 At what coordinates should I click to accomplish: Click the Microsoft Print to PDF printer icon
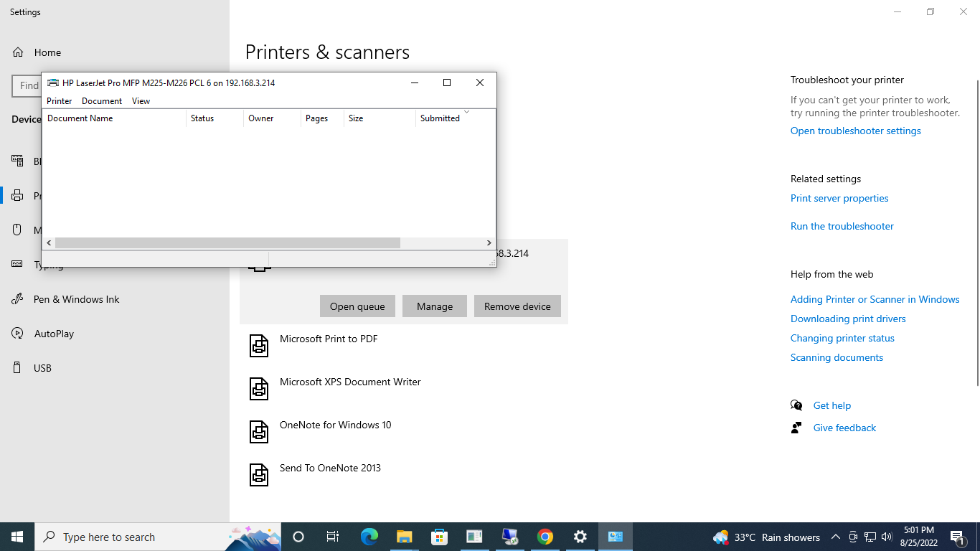pyautogui.click(x=259, y=346)
